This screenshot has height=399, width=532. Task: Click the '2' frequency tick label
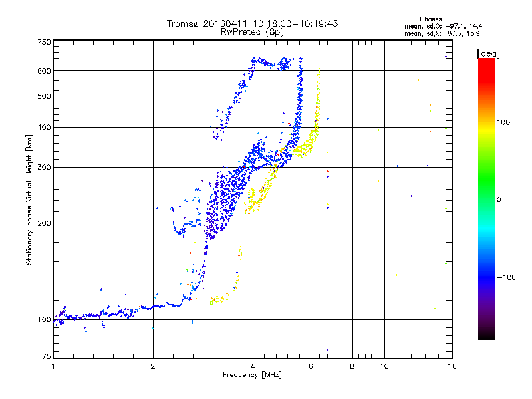pyautogui.click(x=153, y=366)
